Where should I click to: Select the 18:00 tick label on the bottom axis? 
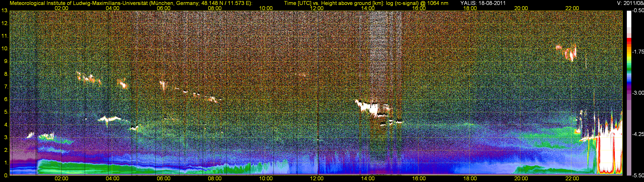470,179
